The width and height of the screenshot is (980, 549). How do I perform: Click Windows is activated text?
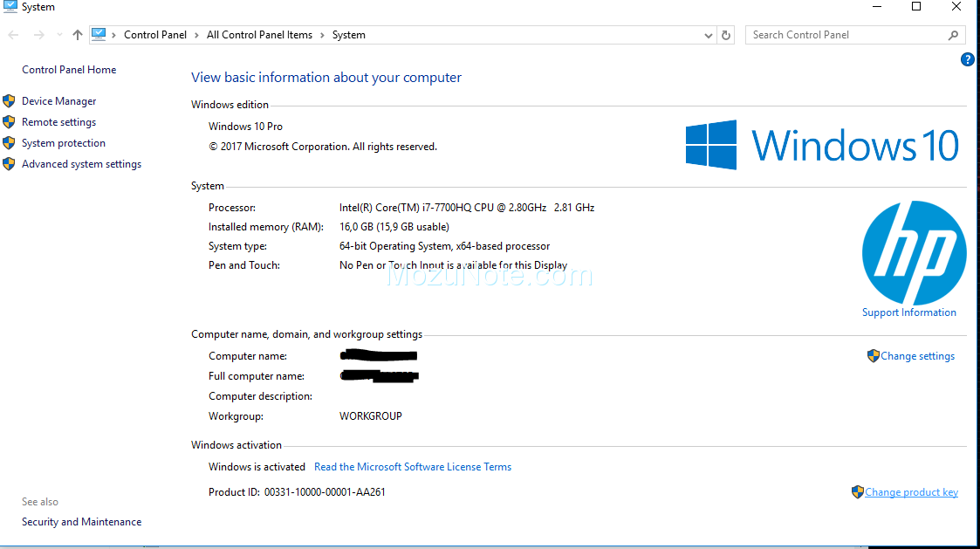click(x=257, y=467)
